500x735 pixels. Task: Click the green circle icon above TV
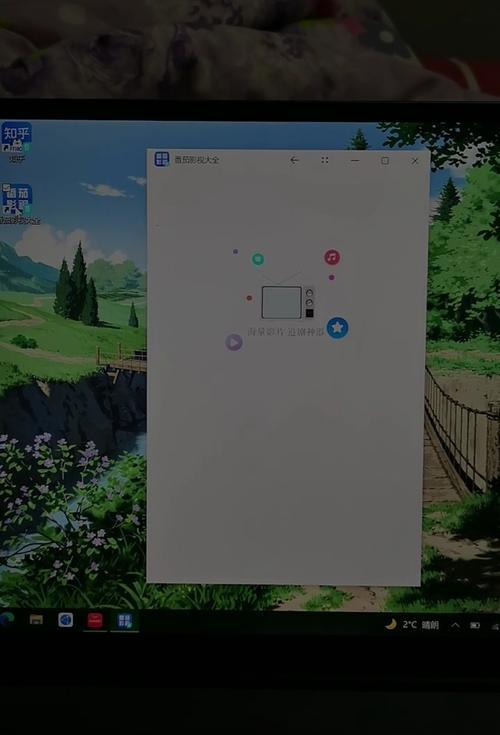coord(258,259)
